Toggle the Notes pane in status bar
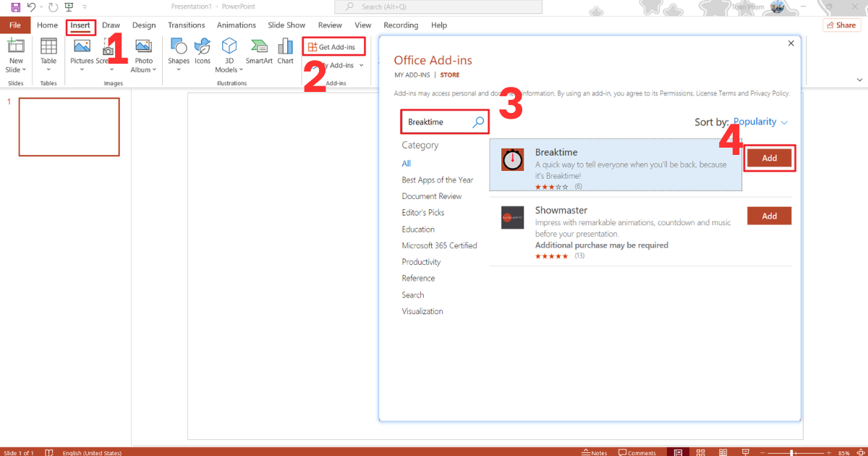 [x=595, y=452]
